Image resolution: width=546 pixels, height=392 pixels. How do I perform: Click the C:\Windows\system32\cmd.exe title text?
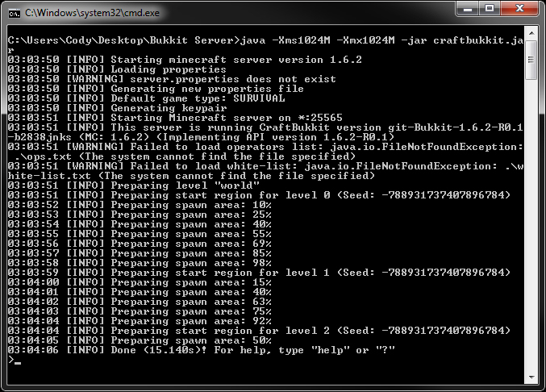coord(92,13)
